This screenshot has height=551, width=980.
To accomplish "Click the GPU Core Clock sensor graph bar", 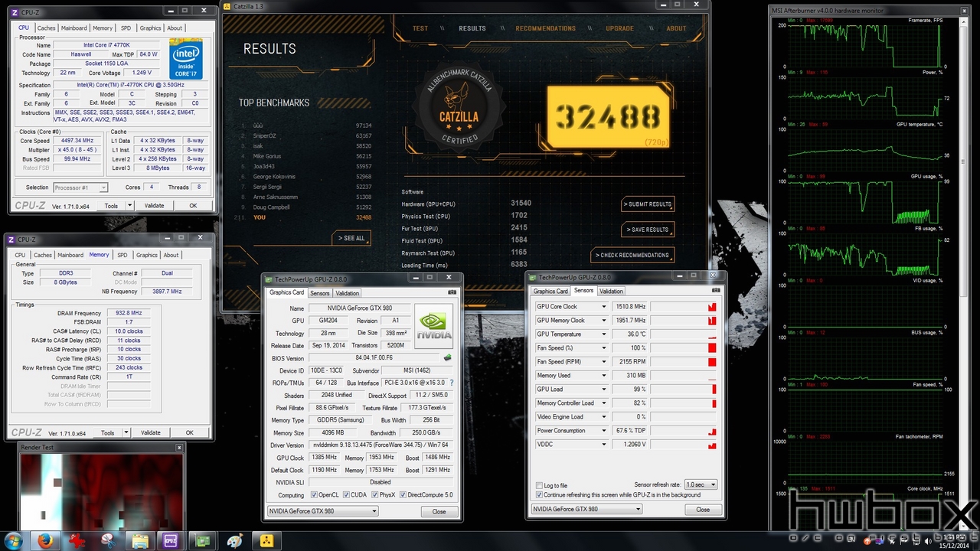I will coord(684,307).
